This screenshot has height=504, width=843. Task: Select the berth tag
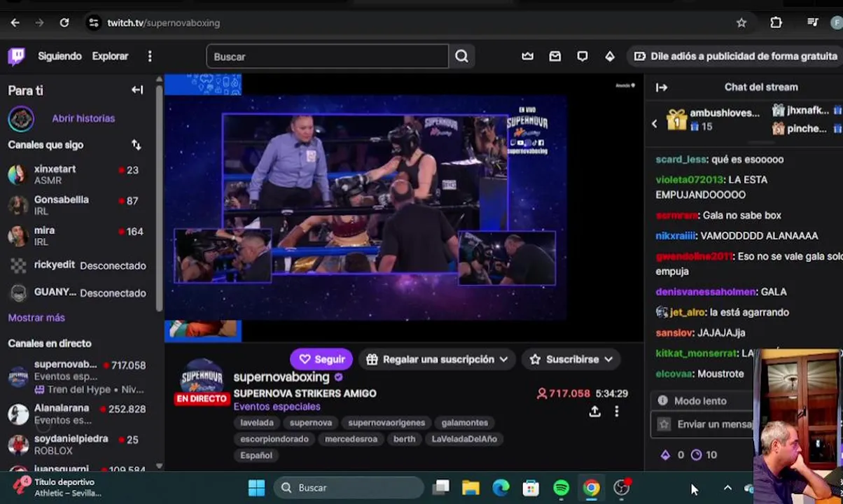pyautogui.click(x=404, y=439)
